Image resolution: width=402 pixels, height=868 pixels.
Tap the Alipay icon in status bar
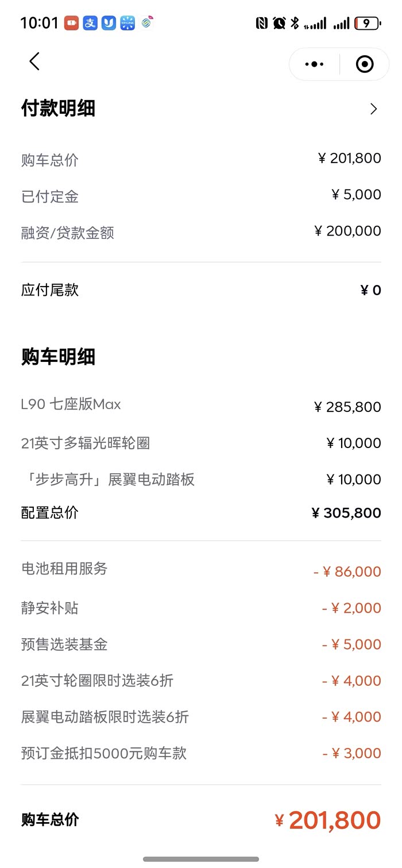(x=90, y=23)
